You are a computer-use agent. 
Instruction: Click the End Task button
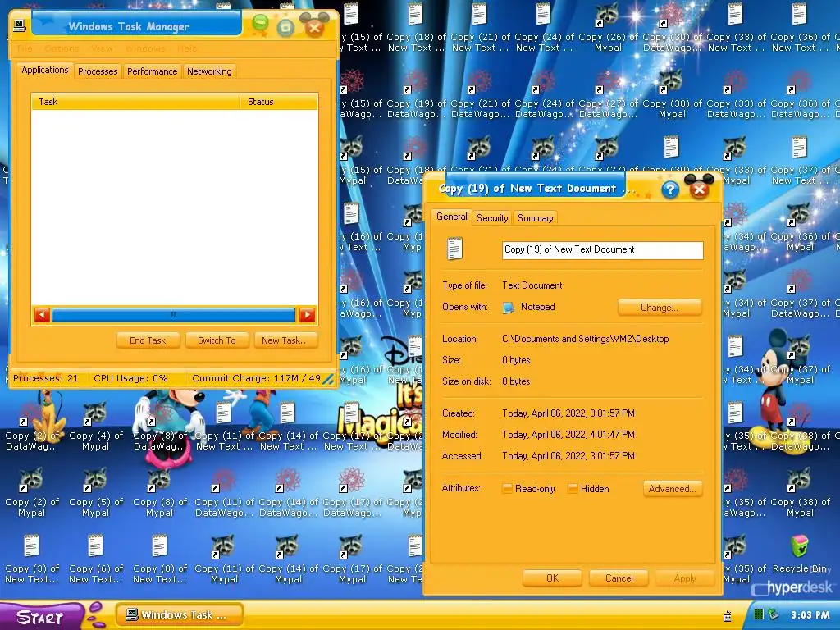pyautogui.click(x=148, y=340)
